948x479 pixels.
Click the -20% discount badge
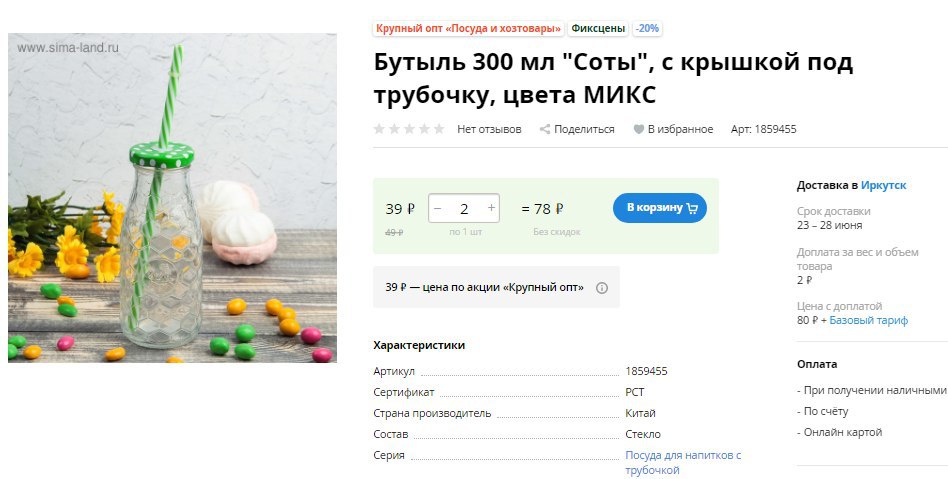coord(647,28)
